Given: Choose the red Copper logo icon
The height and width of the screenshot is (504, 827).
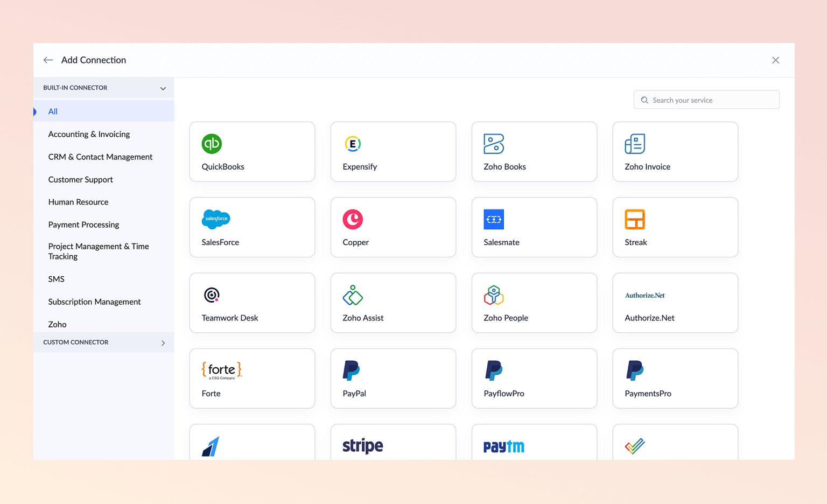Looking at the screenshot, I should [353, 219].
